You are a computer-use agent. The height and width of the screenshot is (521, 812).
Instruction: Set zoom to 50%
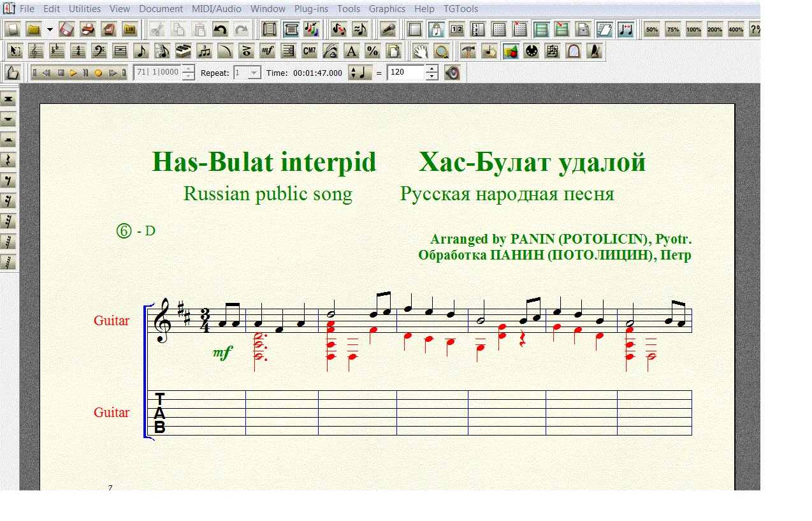tap(651, 29)
